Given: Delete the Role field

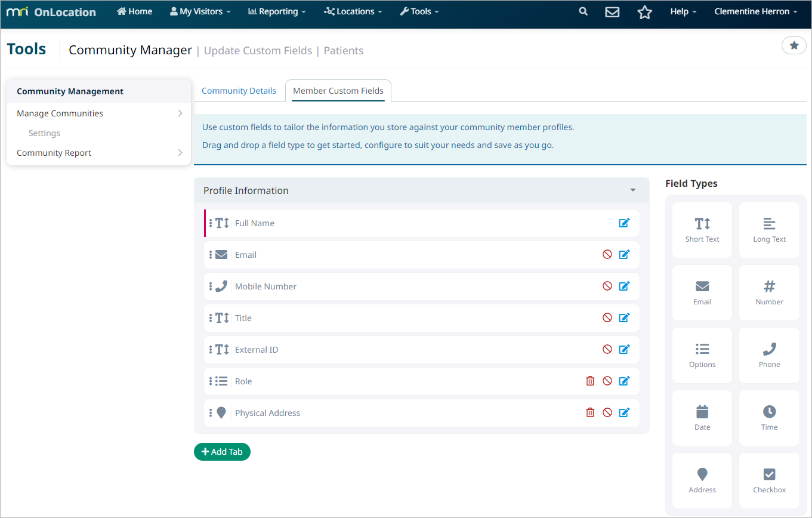Looking at the screenshot, I should pyautogui.click(x=590, y=381).
